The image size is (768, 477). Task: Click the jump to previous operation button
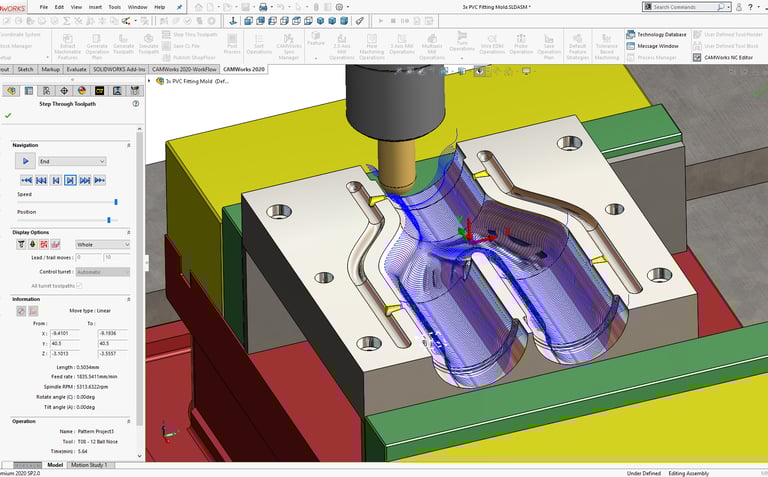[41, 180]
